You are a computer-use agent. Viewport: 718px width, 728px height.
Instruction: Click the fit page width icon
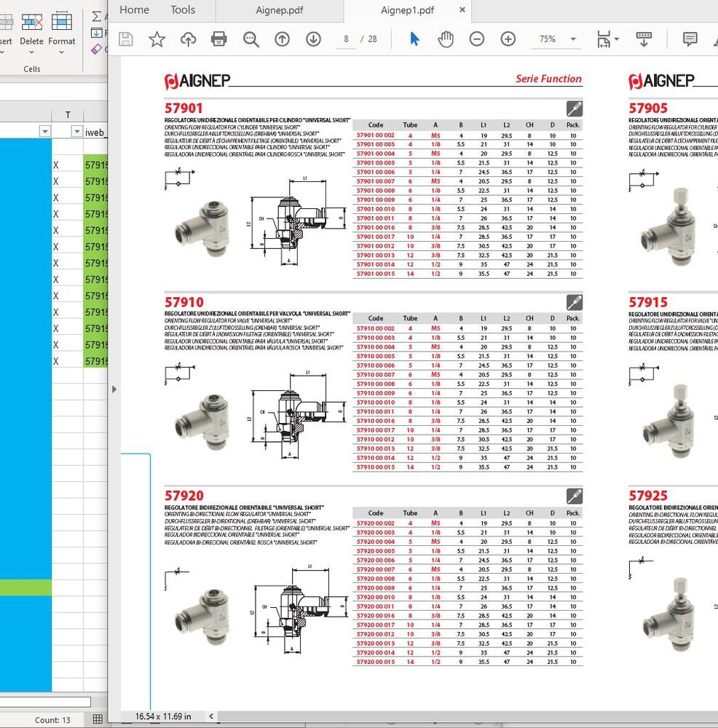click(604, 39)
